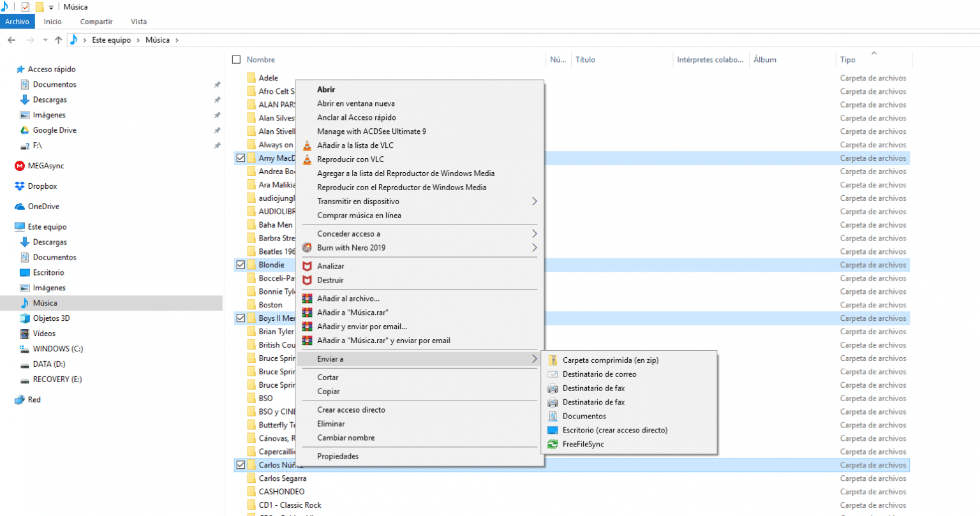Image resolution: width=980 pixels, height=516 pixels.
Task: Select RECOVERY (E:) drive in sidebar
Action: pyautogui.click(x=57, y=380)
